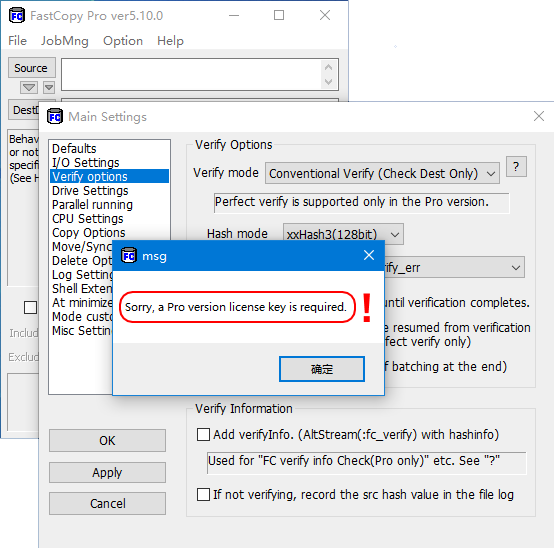The image size is (554, 548).
Task: Select Drive Settings in settings list
Action: tap(109, 190)
